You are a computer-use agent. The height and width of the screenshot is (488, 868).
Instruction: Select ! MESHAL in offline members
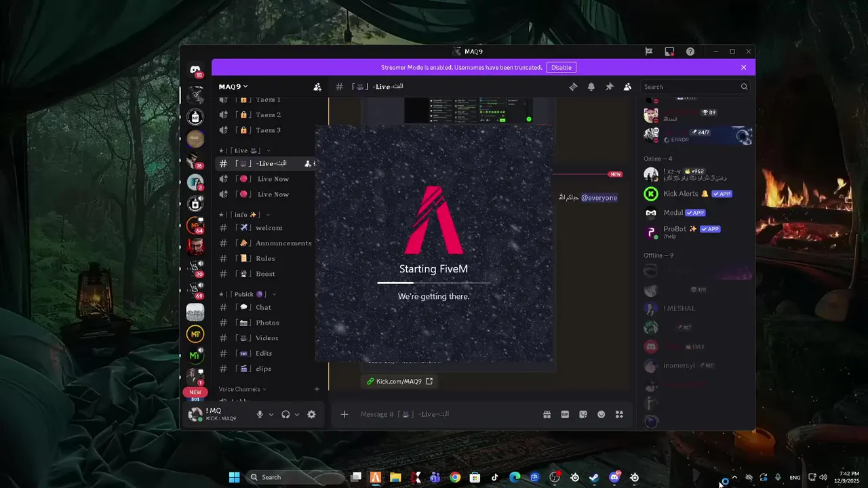(696, 308)
